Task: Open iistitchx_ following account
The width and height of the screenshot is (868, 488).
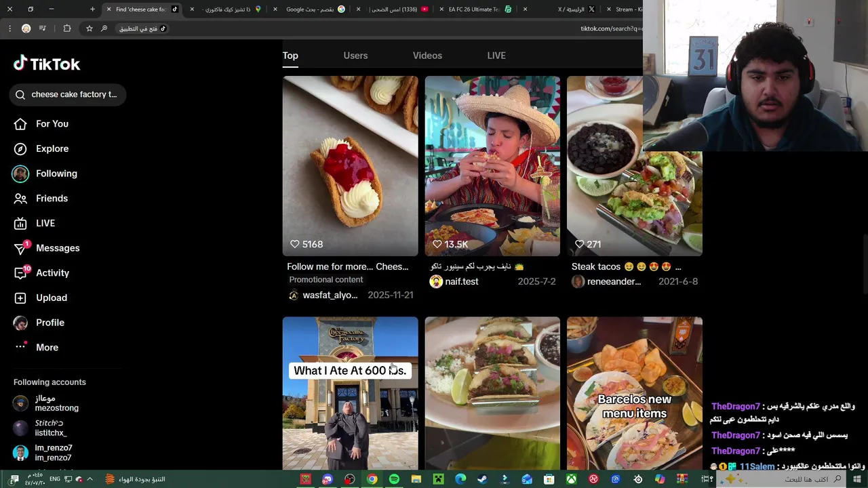Action: (51, 428)
